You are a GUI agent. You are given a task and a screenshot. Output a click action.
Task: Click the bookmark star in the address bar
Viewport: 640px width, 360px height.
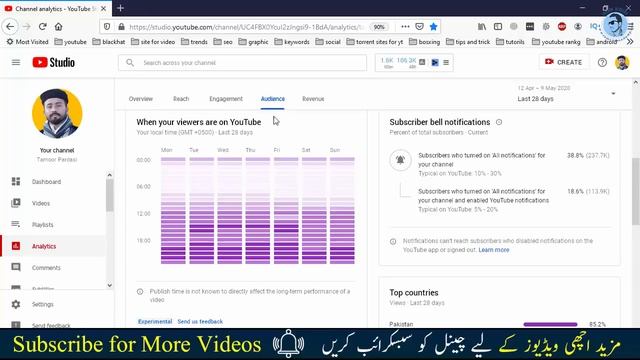point(433,27)
